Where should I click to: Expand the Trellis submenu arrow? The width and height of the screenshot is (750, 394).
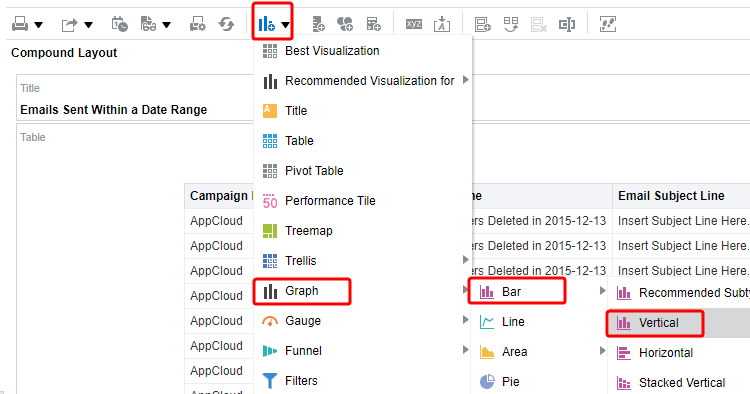pos(465,260)
